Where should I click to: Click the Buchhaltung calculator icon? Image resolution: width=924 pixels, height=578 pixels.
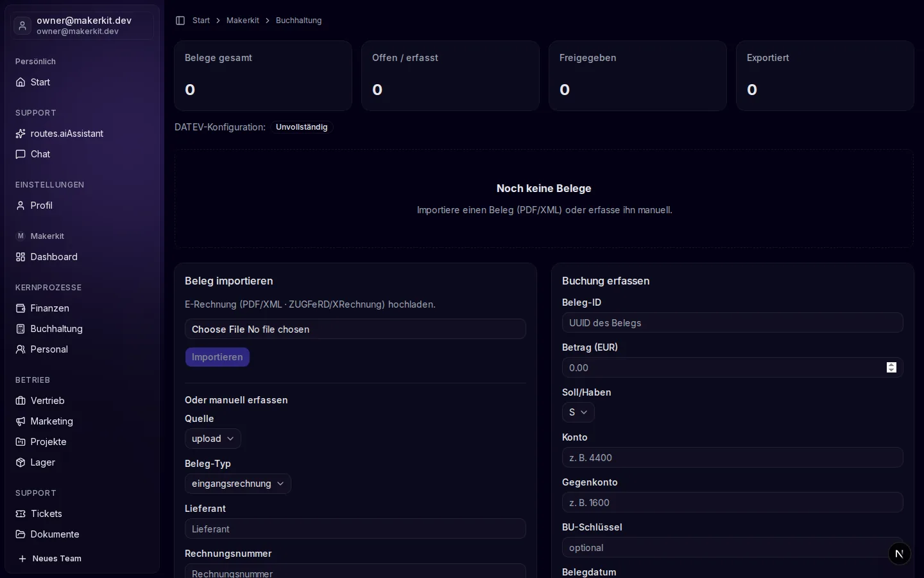pos(21,329)
